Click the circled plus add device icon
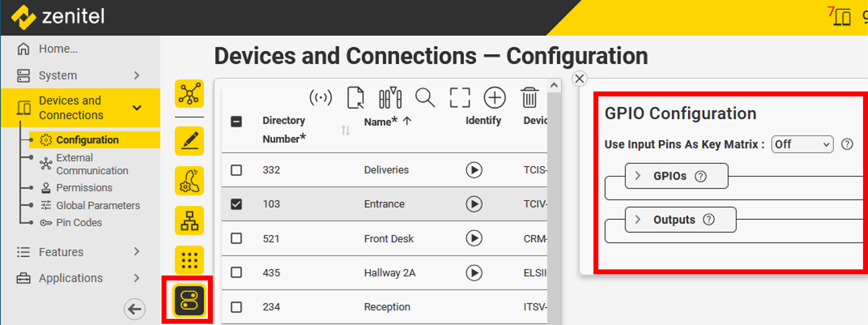The height and width of the screenshot is (325, 868). point(494,98)
